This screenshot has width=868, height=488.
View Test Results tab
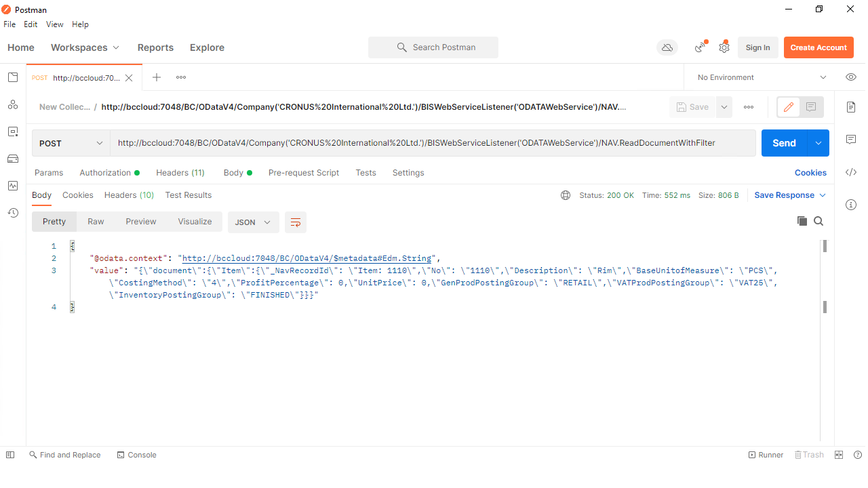click(189, 195)
